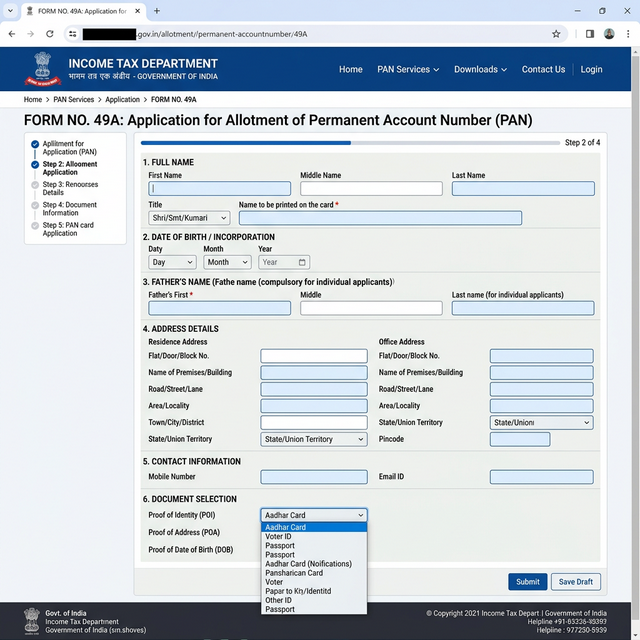Viewport: 640px width, 640px height.
Task: Open the Downloads menu
Action: click(x=480, y=69)
